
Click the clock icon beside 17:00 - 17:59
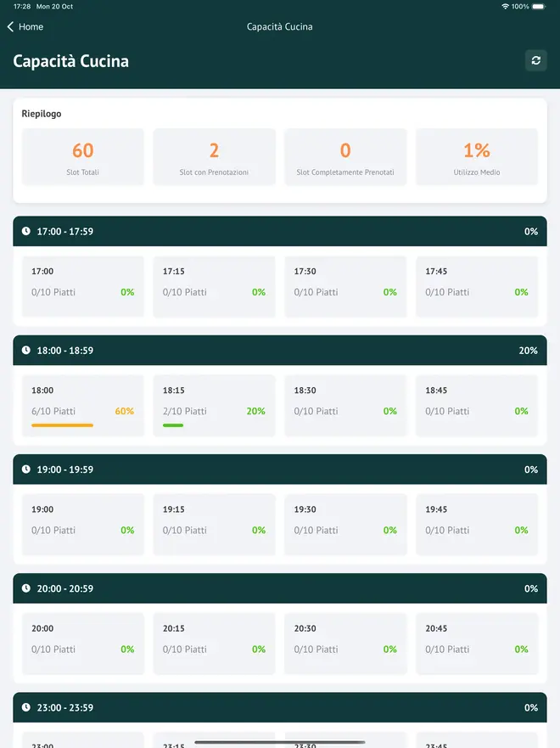26,232
